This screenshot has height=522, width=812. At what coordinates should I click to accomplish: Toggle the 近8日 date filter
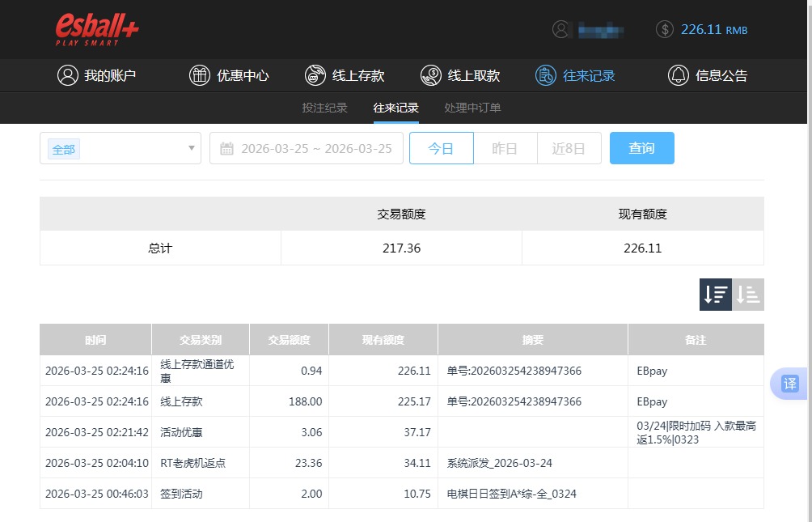tap(569, 148)
